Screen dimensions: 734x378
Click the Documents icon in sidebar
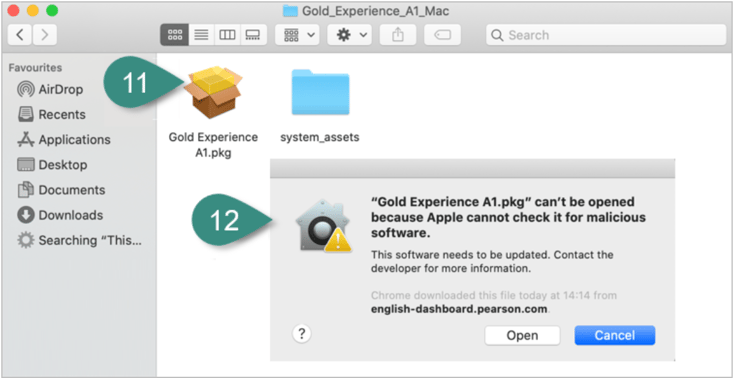(25, 190)
